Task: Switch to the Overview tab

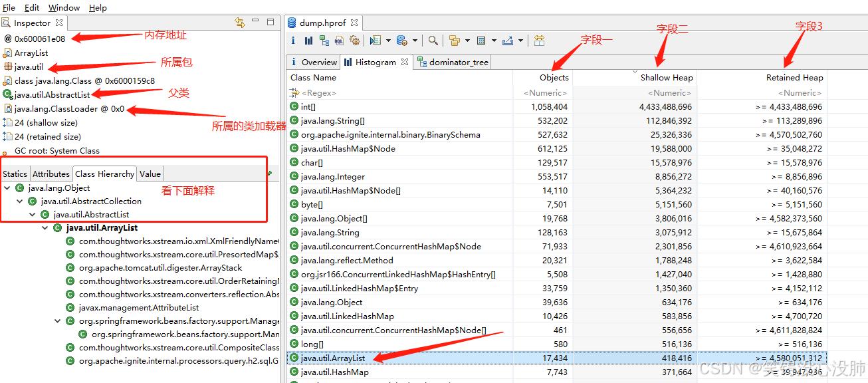Action: pyautogui.click(x=313, y=62)
